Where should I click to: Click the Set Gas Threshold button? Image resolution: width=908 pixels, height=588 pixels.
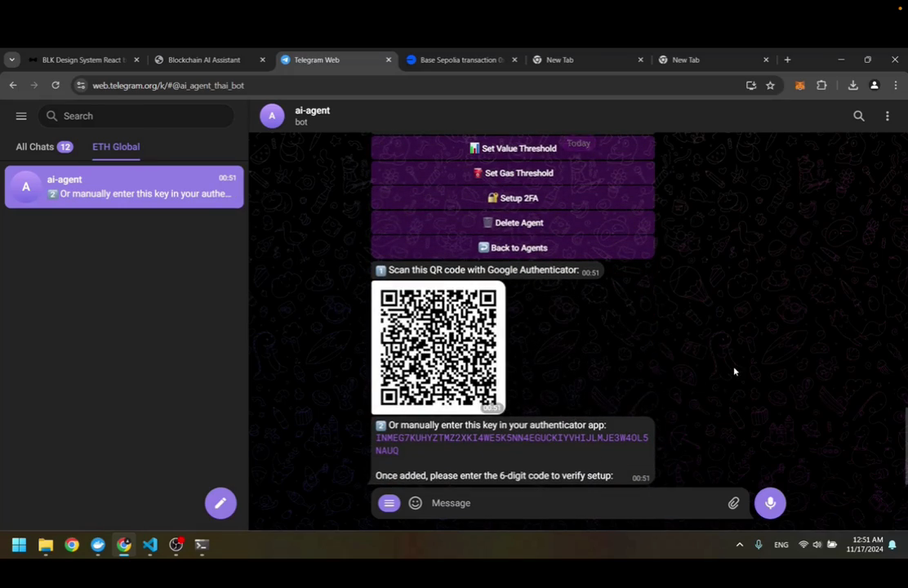[513, 173]
